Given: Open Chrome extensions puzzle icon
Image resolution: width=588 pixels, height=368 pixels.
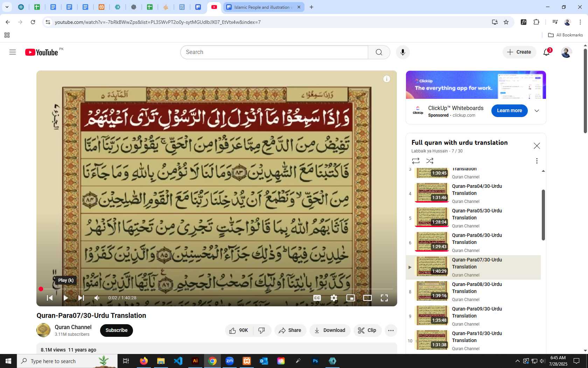Looking at the screenshot, I should [536, 22].
